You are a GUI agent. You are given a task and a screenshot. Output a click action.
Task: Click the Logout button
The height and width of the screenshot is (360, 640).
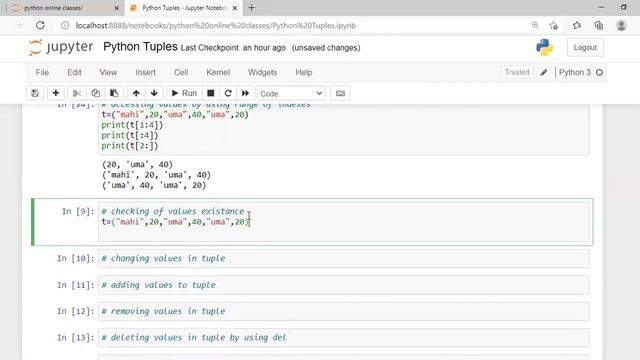coord(585,47)
